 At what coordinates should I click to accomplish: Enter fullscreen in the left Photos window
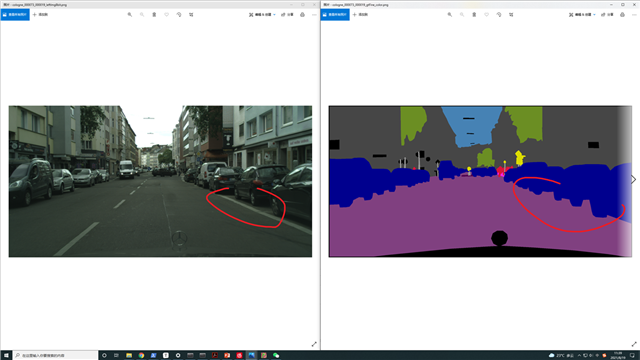(x=314, y=344)
